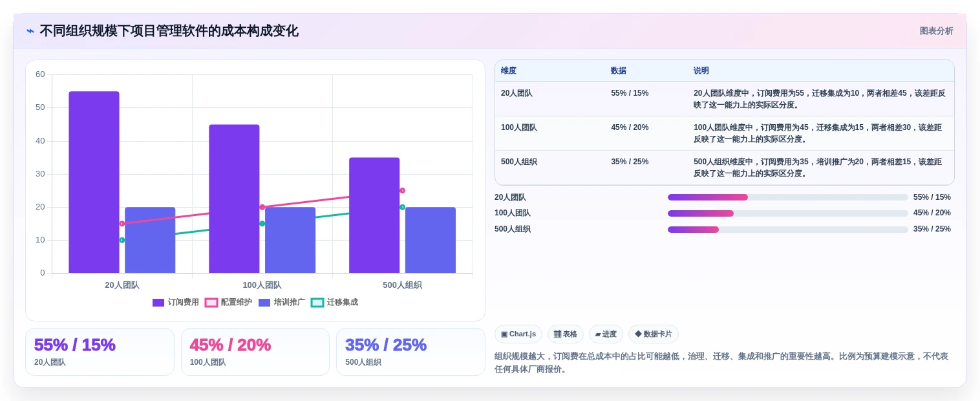Click the 订阅费用 bar for 500人组织

click(374, 215)
